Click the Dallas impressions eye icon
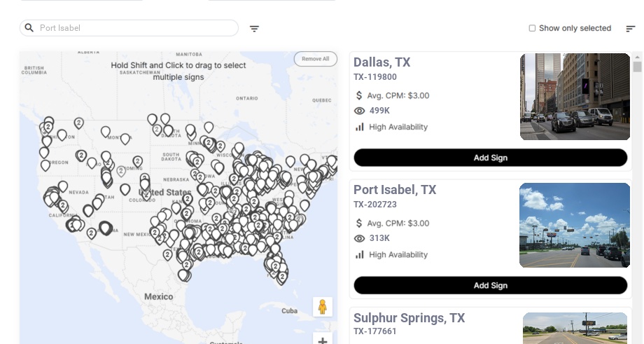The width and height of the screenshot is (644, 344). tap(360, 111)
